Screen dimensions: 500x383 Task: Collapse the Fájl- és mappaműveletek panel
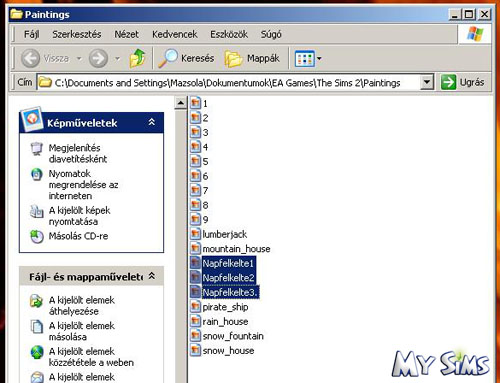pos(152,276)
